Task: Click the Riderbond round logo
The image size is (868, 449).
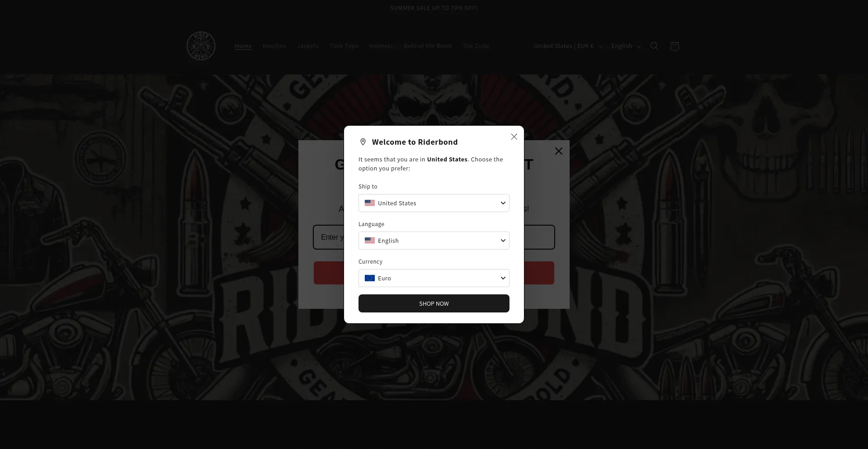Action: (x=201, y=46)
